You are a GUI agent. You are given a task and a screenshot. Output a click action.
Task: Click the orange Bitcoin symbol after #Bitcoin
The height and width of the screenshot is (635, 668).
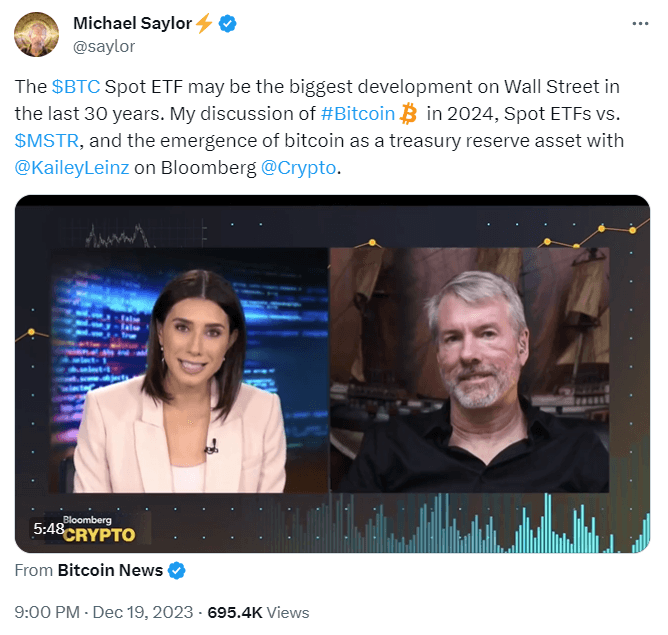pyautogui.click(x=409, y=113)
